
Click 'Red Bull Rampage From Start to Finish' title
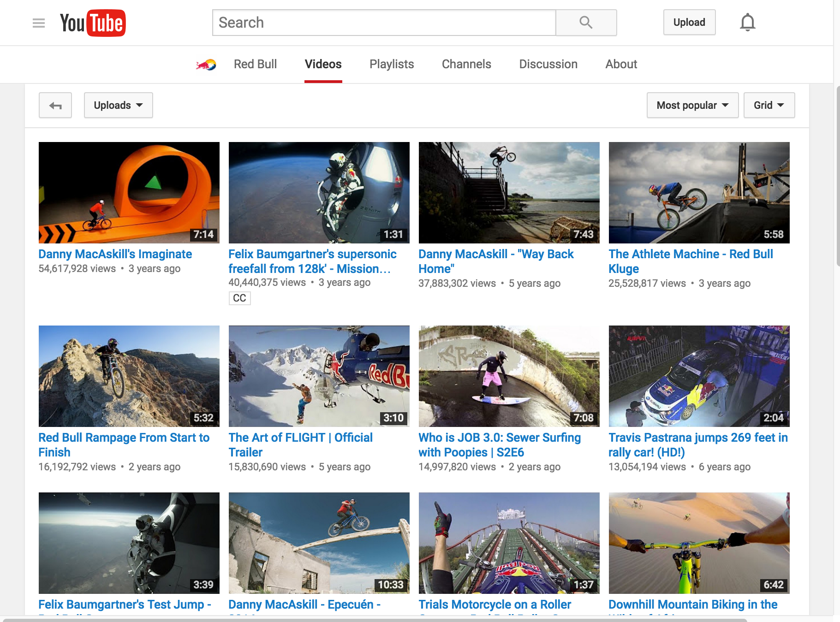click(x=124, y=445)
